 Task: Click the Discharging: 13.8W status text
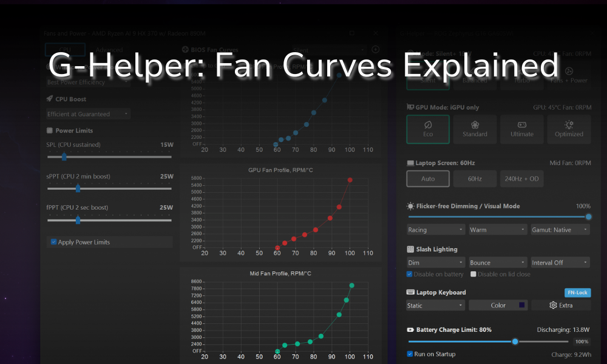[563, 329]
